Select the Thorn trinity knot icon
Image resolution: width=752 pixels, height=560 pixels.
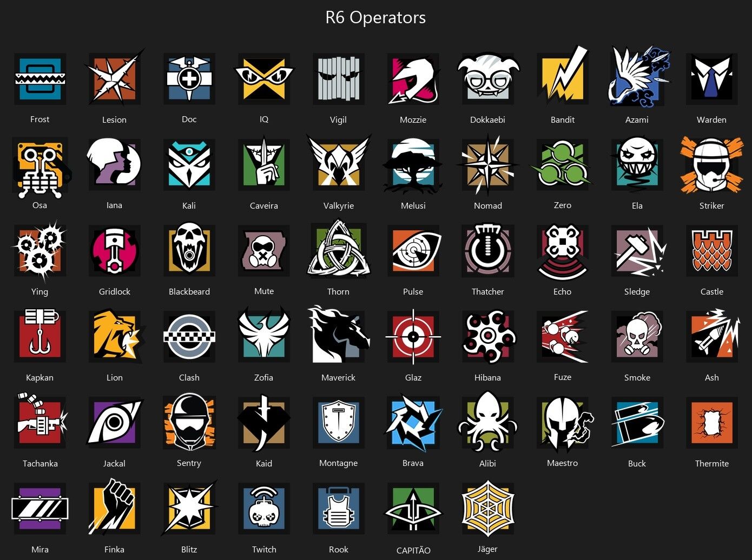(x=339, y=249)
